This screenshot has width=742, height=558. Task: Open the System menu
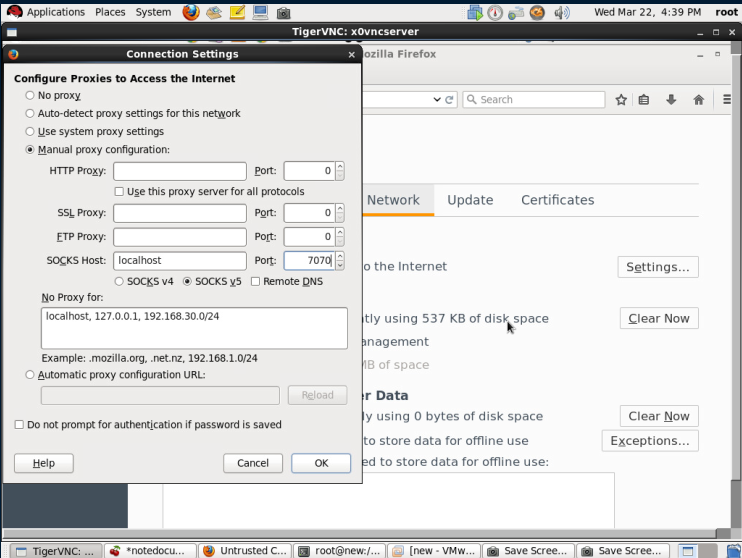[153, 12]
